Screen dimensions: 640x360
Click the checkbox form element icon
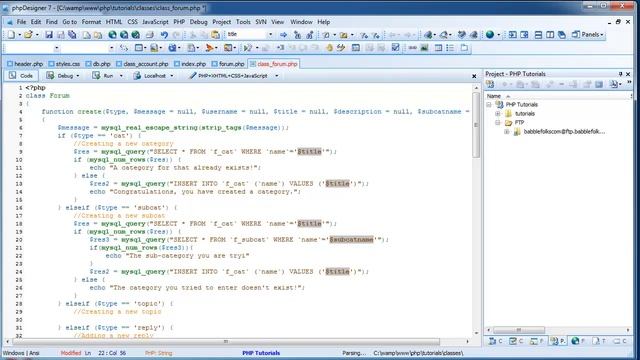coord(395,48)
